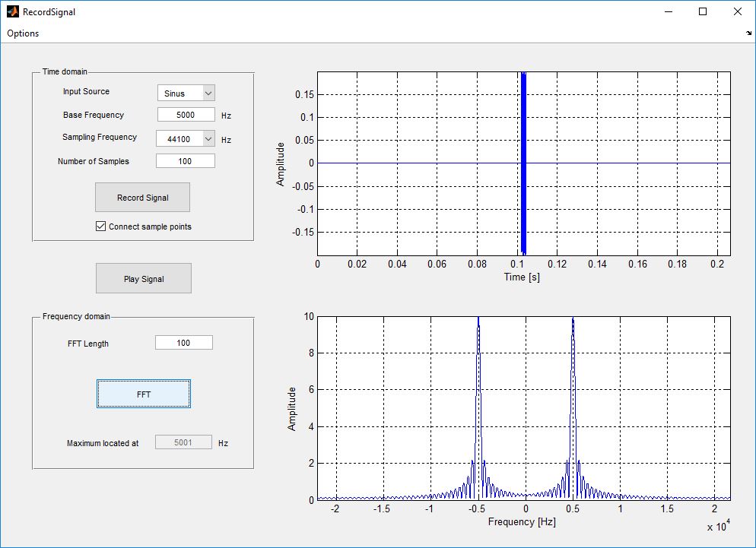Expand the Sampling Frequency dropdown showing 44100
Viewport: 756px width, 548px height.
click(x=186, y=139)
